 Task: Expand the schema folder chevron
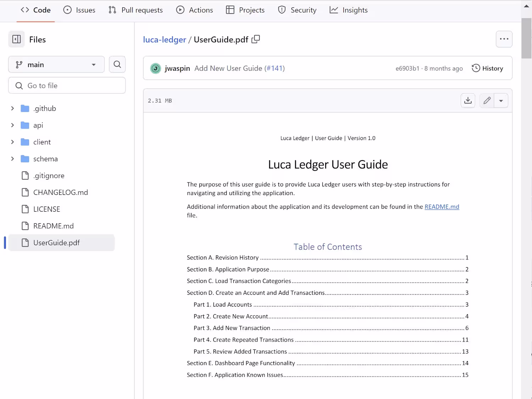[x=12, y=159]
